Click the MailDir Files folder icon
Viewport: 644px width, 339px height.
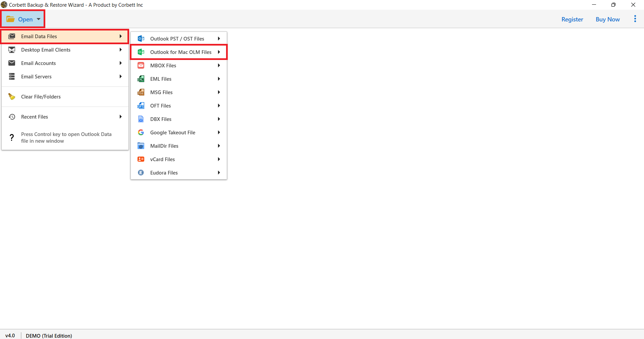(x=141, y=146)
